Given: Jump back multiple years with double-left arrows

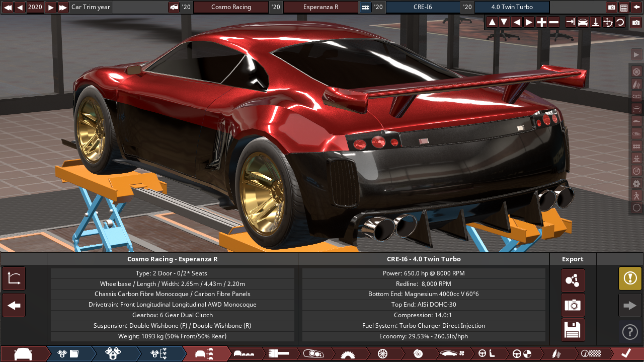Looking at the screenshot, I should coord(8,7).
